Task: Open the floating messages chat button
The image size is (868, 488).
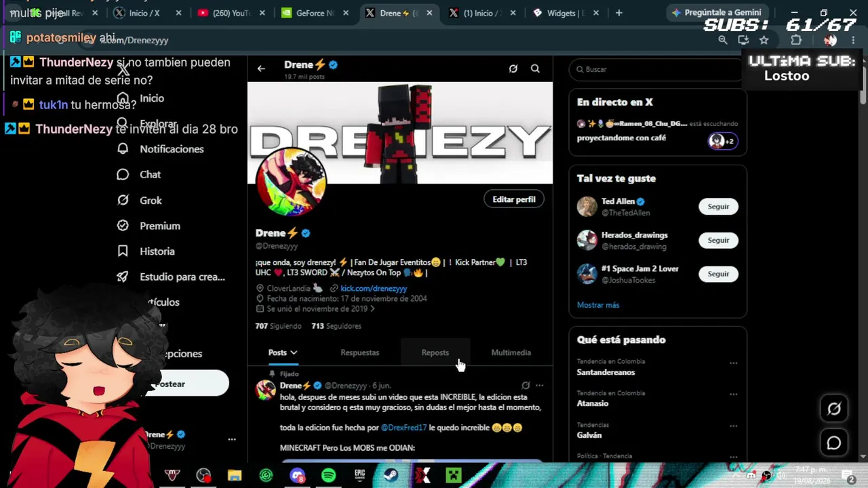Action: pyautogui.click(x=834, y=443)
